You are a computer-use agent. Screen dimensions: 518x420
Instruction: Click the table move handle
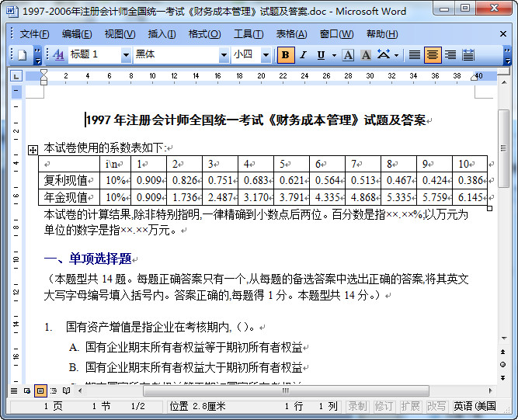[33, 151]
